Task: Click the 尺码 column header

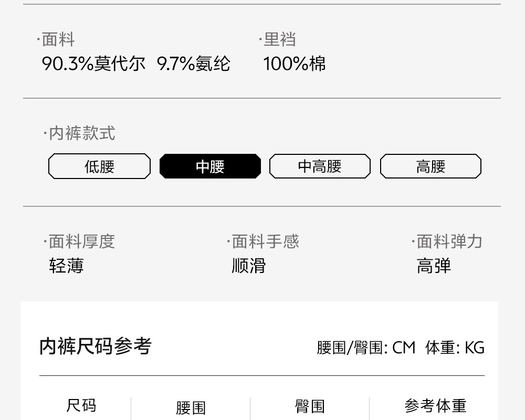Action: (x=81, y=406)
